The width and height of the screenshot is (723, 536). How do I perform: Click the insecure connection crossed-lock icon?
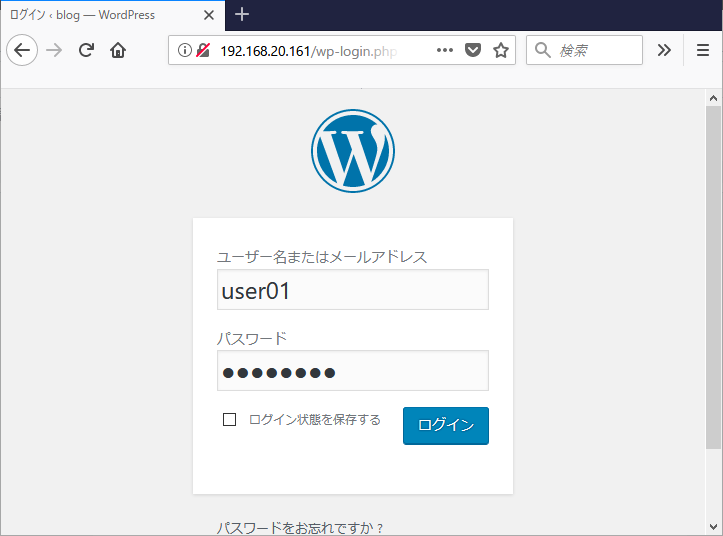pyautogui.click(x=203, y=50)
